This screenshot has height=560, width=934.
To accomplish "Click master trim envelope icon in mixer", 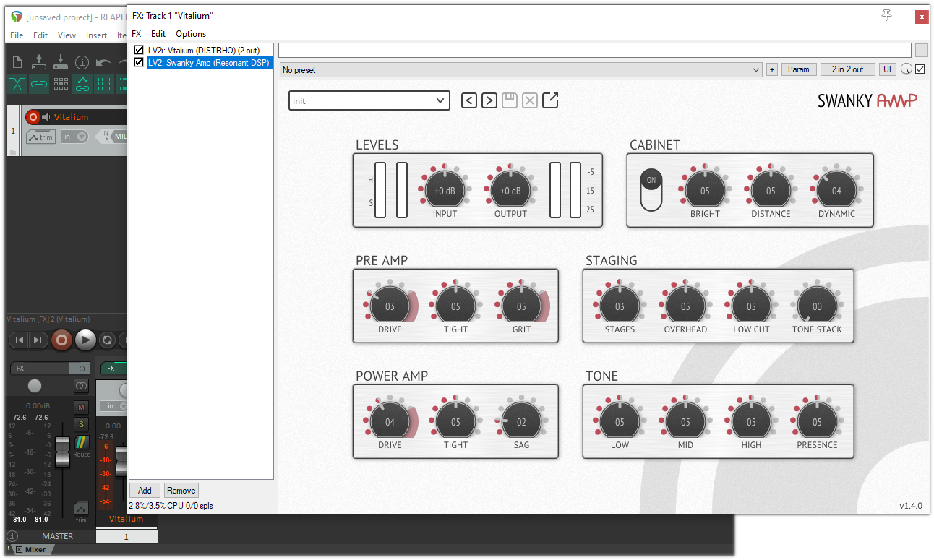I will pyautogui.click(x=81, y=510).
